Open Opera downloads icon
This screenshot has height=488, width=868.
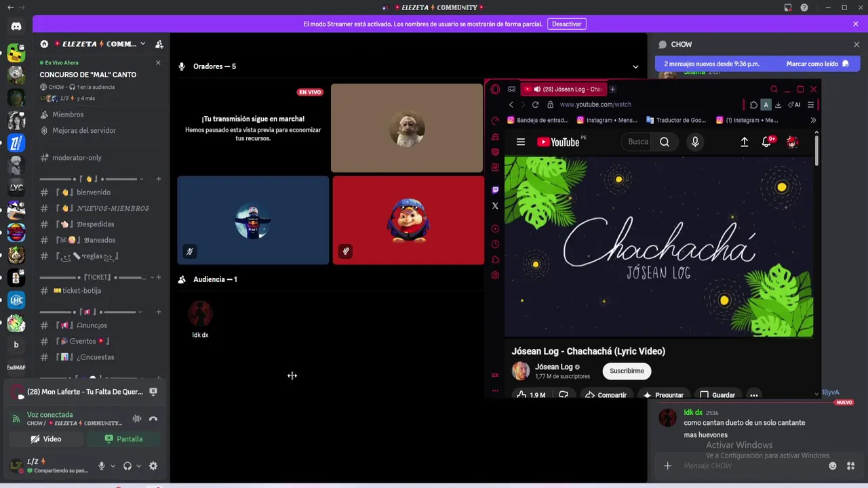point(778,104)
